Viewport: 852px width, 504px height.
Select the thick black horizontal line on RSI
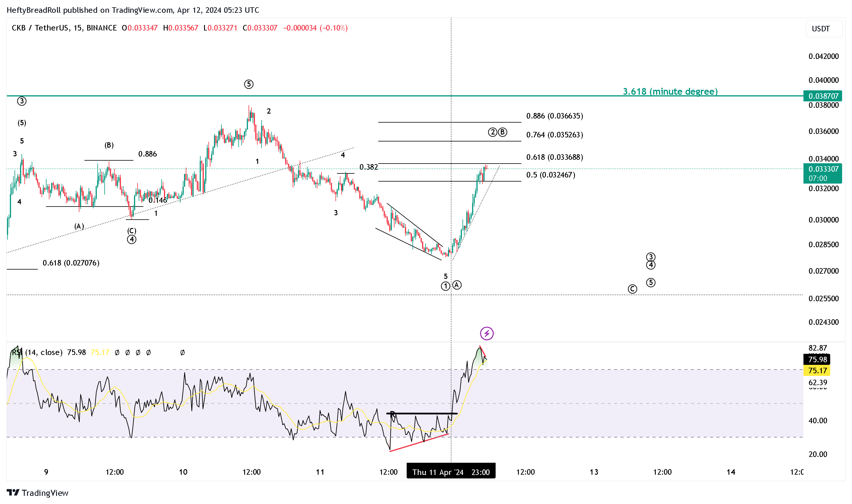[422, 414]
